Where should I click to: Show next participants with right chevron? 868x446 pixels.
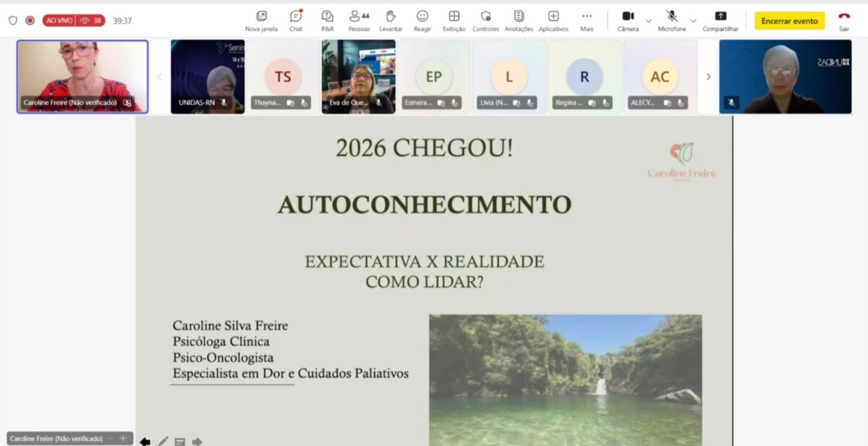[x=708, y=77]
